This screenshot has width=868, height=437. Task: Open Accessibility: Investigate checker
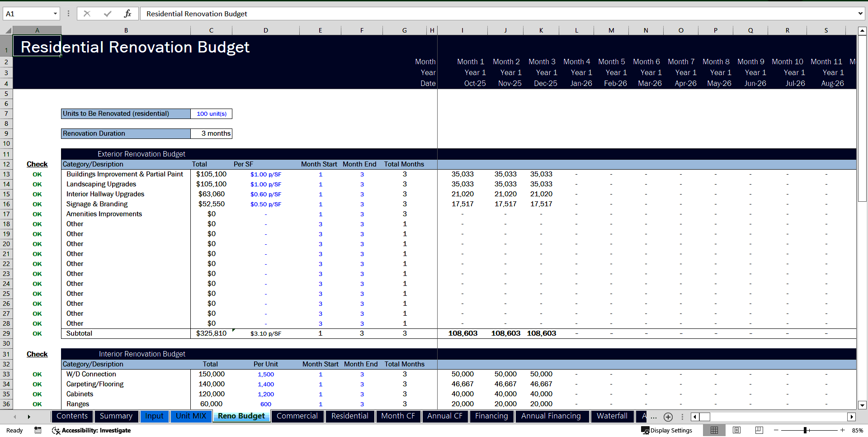(x=92, y=430)
